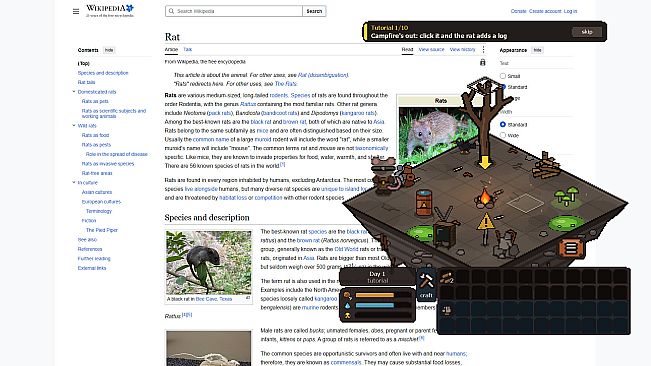Jump to (Top) in contents
The width and height of the screenshot is (651, 366).
(x=83, y=63)
